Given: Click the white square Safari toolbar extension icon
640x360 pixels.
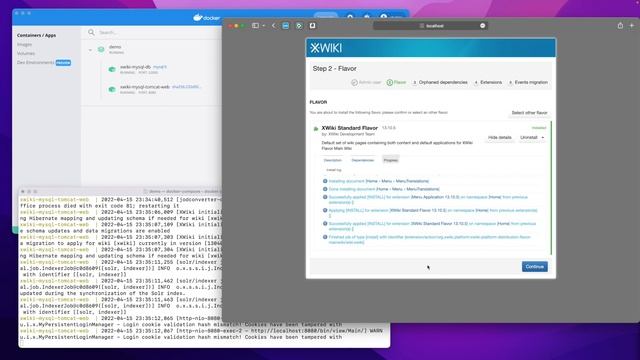Looking at the screenshot, I should pyautogui.click(x=312, y=25).
